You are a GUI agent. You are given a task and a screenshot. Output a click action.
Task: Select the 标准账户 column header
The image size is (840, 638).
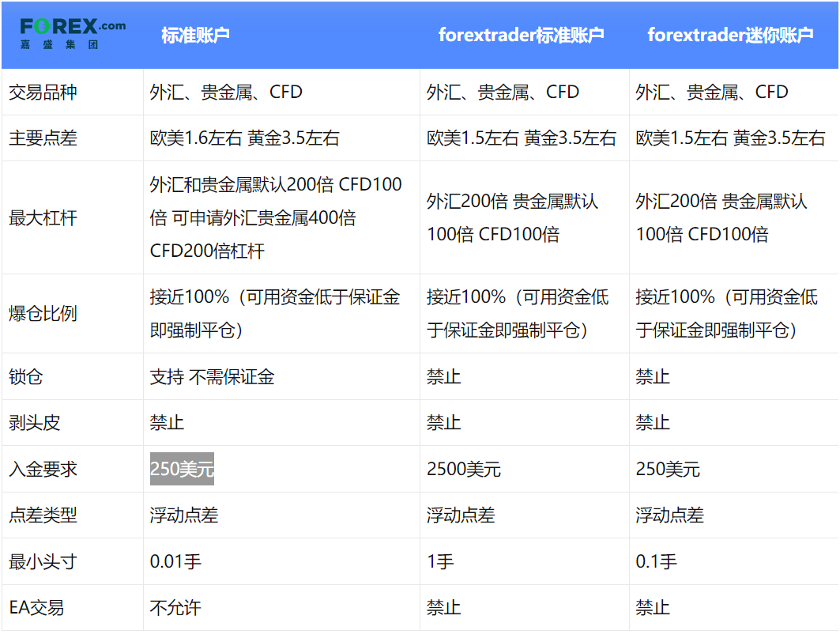click(195, 35)
